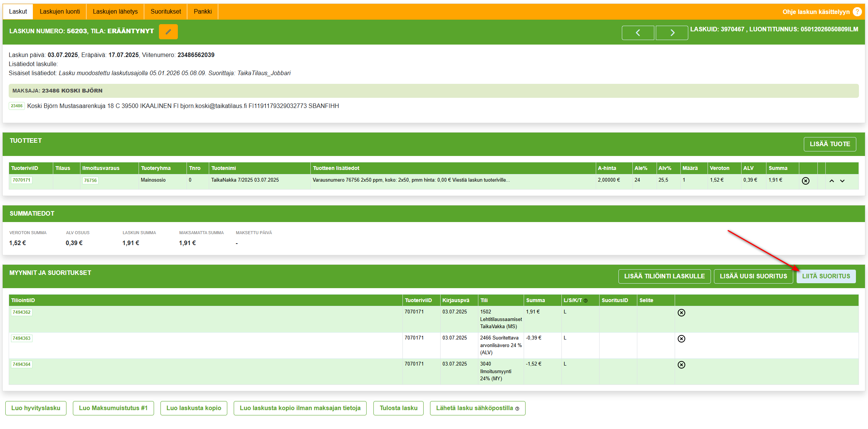Click Lisää tuote button
The height and width of the screenshot is (429, 868).
click(x=829, y=144)
